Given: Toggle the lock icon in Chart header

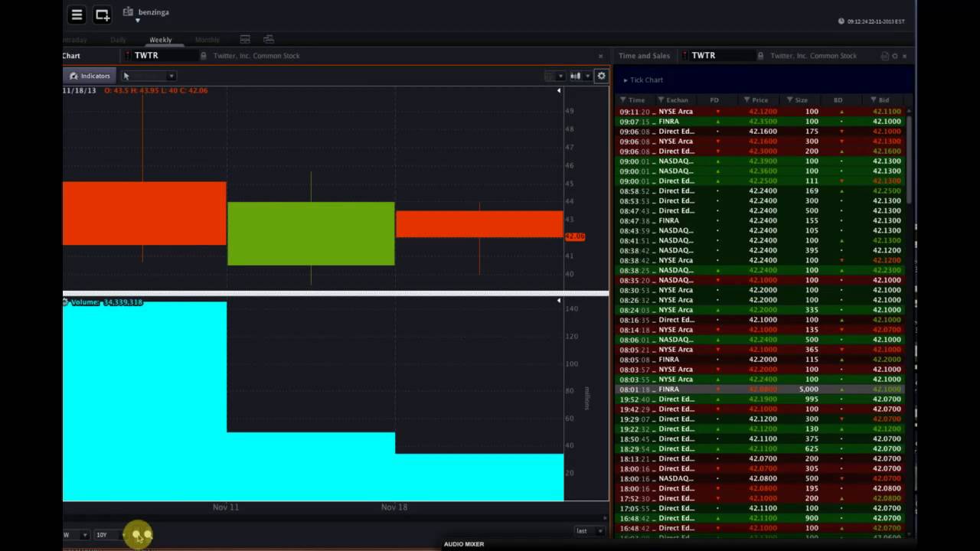Looking at the screenshot, I should click(x=203, y=56).
